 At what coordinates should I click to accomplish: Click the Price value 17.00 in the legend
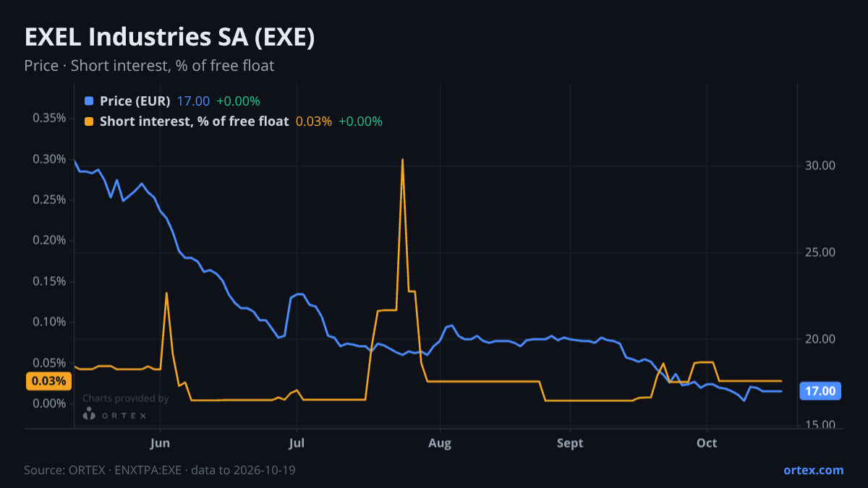193,101
